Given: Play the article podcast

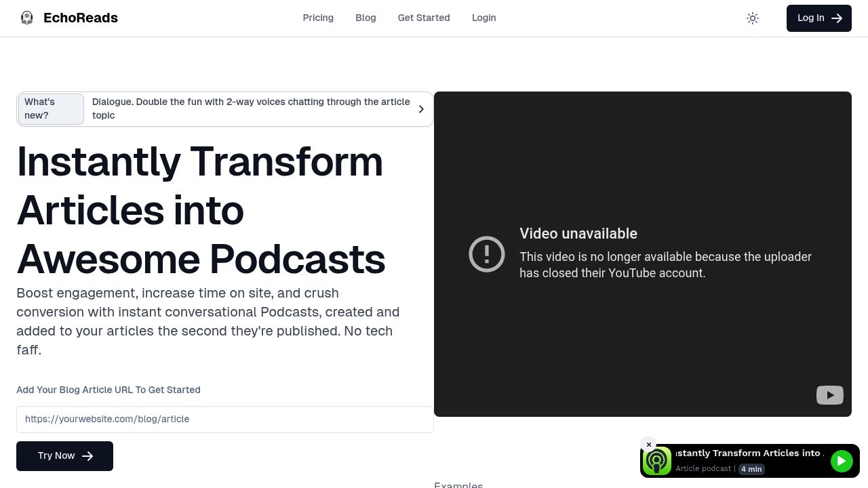Looking at the screenshot, I should pos(842,462).
